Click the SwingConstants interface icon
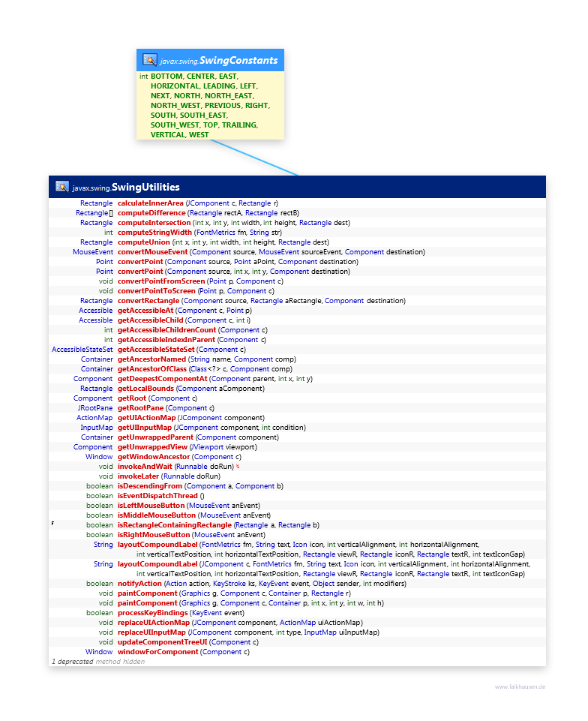 point(149,60)
